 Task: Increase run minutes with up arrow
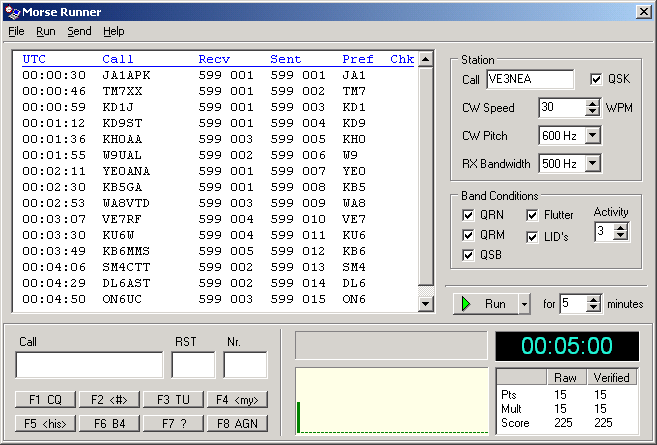point(593,298)
